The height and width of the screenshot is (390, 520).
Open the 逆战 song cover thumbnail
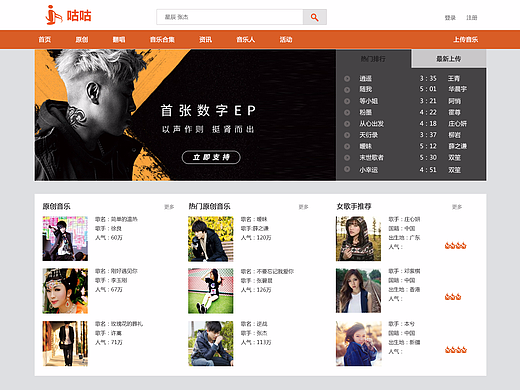click(211, 343)
